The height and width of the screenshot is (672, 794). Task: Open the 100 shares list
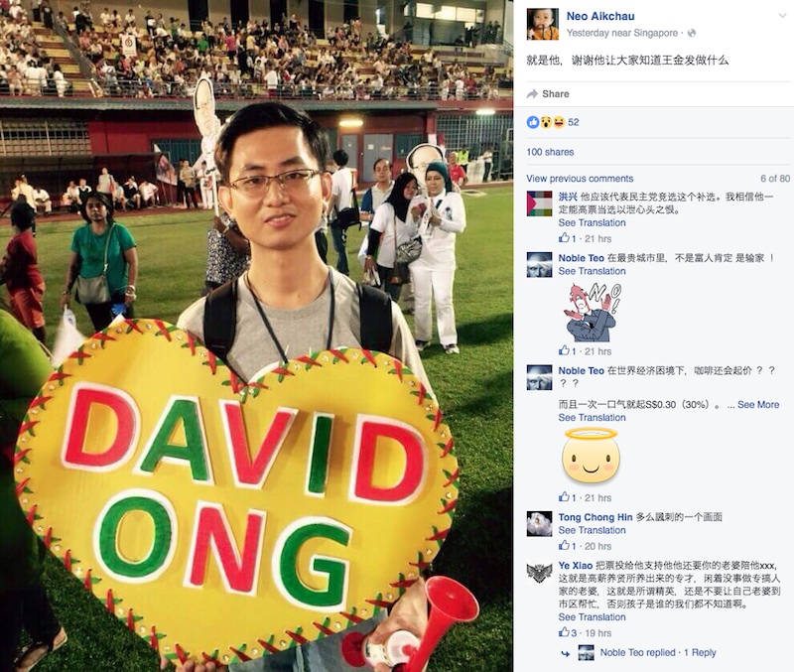pyautogui.click(x=550, y=152)
